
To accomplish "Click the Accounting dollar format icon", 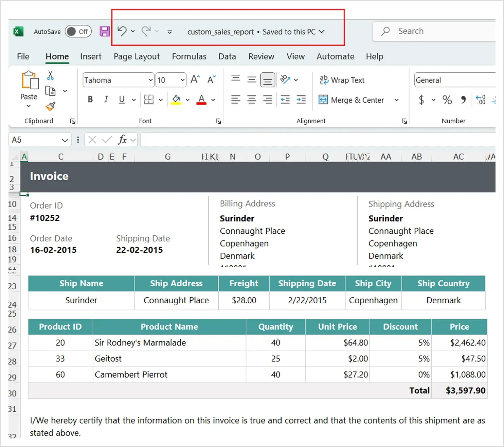I will click(421, 100).
